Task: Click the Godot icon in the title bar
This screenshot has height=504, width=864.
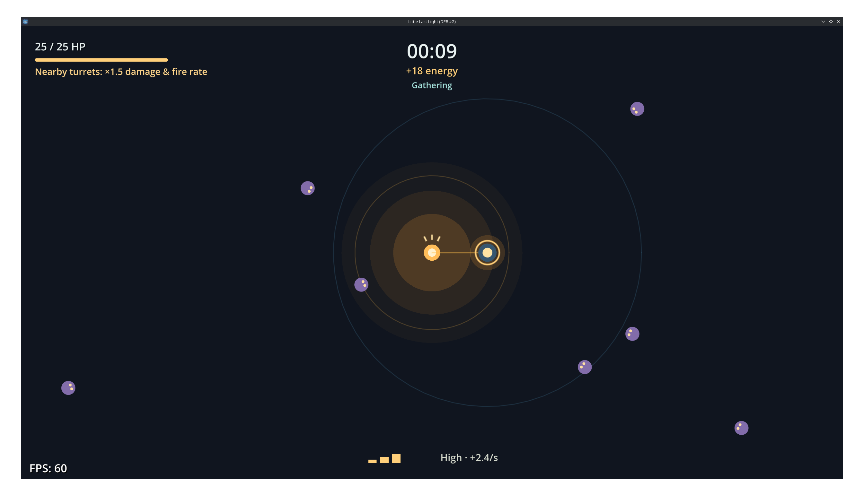Action: tap(25, 22)
